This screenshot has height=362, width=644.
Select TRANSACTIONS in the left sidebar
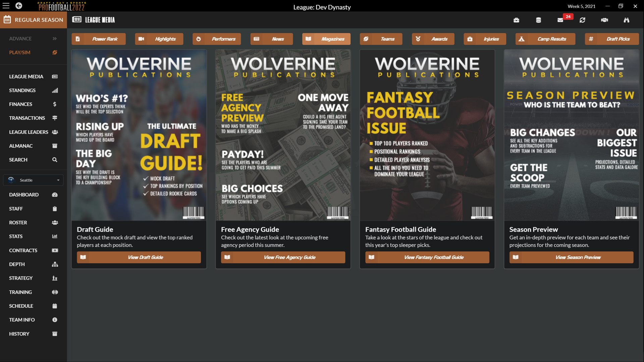(33, 118)
